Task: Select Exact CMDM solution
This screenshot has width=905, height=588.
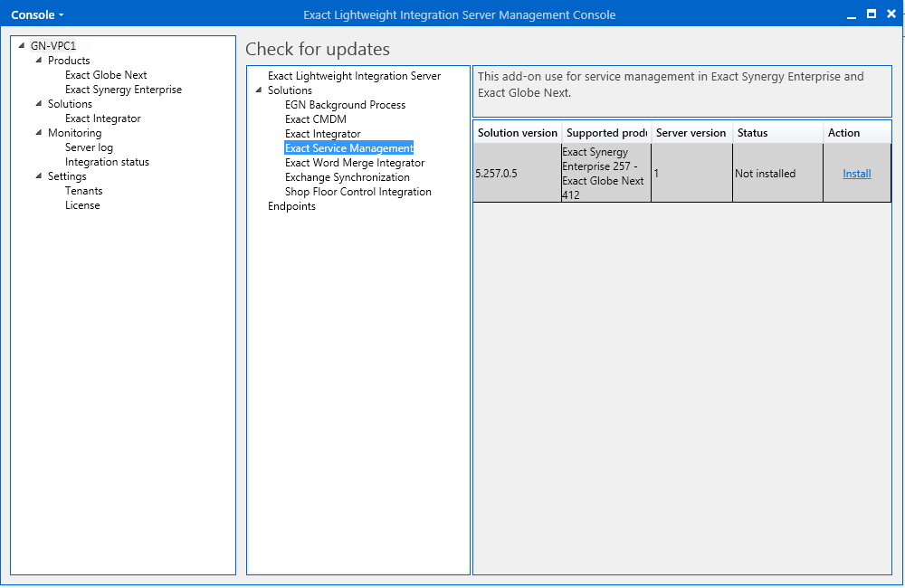Action: point(316,119)
